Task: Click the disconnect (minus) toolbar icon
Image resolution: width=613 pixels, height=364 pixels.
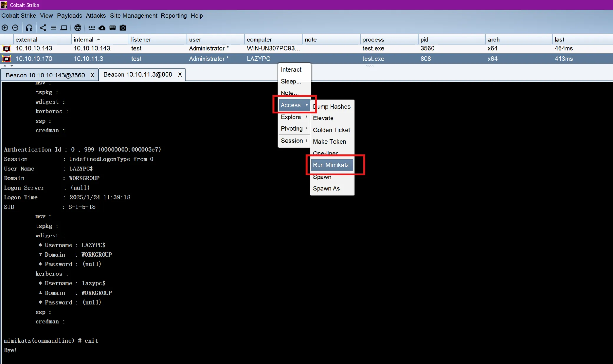Action: point(15,28)
